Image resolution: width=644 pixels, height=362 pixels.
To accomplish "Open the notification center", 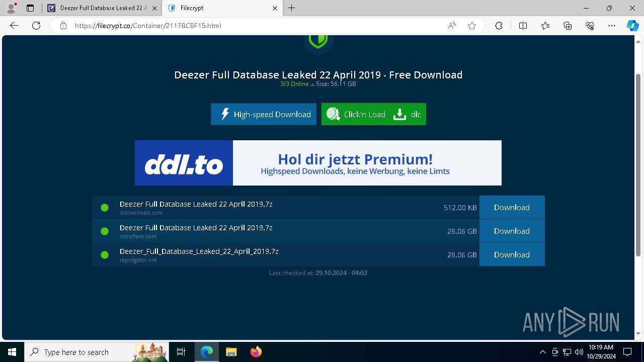I will [627, 352].
